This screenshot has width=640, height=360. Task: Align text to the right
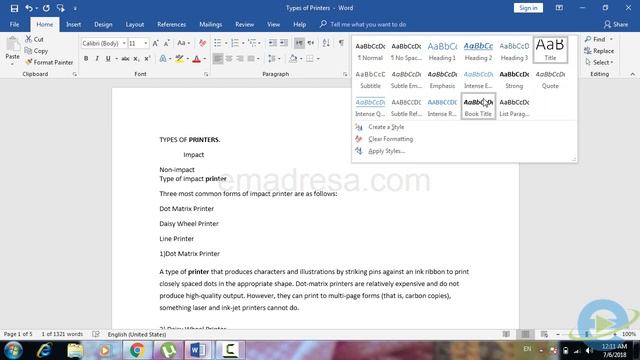pyautogui.click(x=240, y=59)
